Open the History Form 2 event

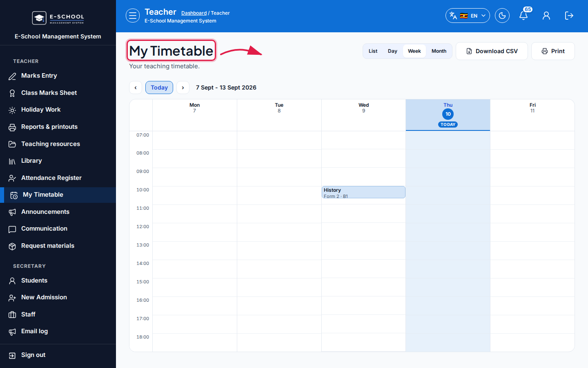pos(363,192)
